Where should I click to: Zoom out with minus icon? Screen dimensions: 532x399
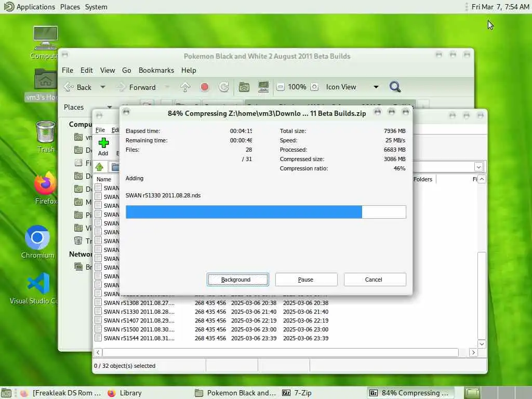tap(280, 87)
